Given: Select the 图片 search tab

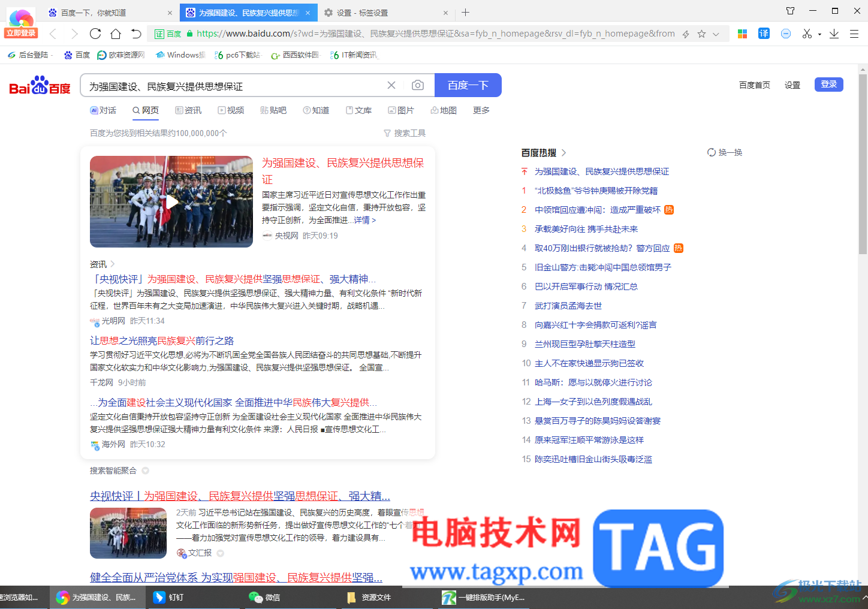Looking at the screenshot, I should 401,110.
